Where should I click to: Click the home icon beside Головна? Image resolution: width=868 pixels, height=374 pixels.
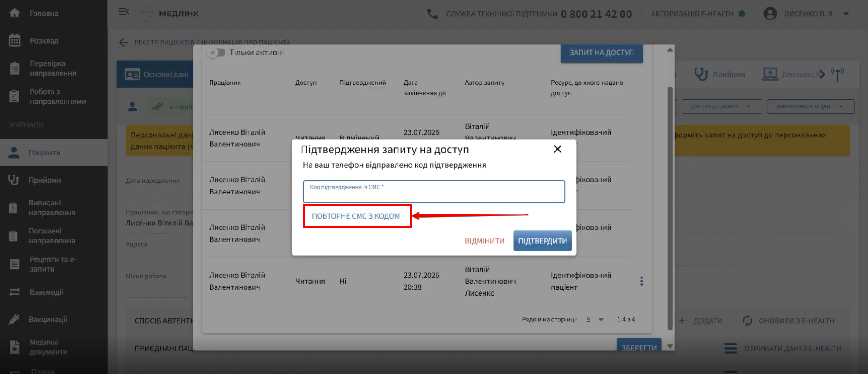pos(14,13)
